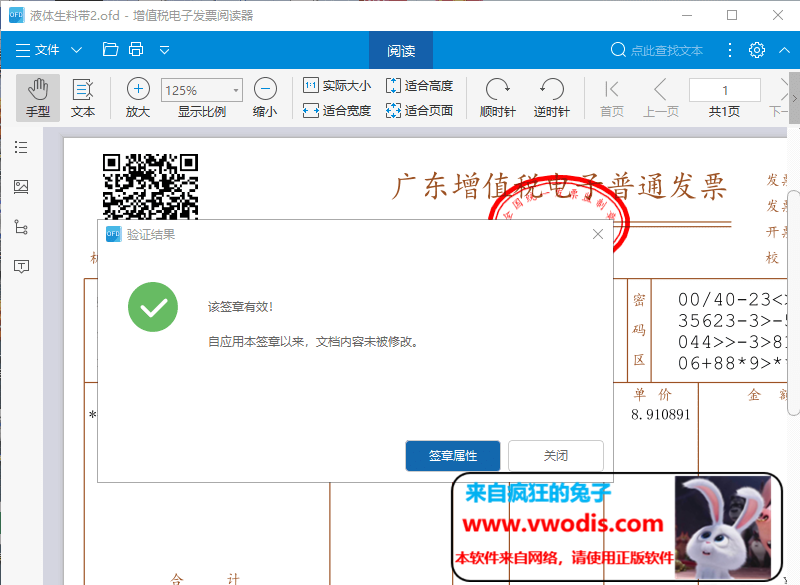The image size is (800, 585).
Task: Open the annotation sidebar panel
Action: pyautogui.click(x=21, y=266)
